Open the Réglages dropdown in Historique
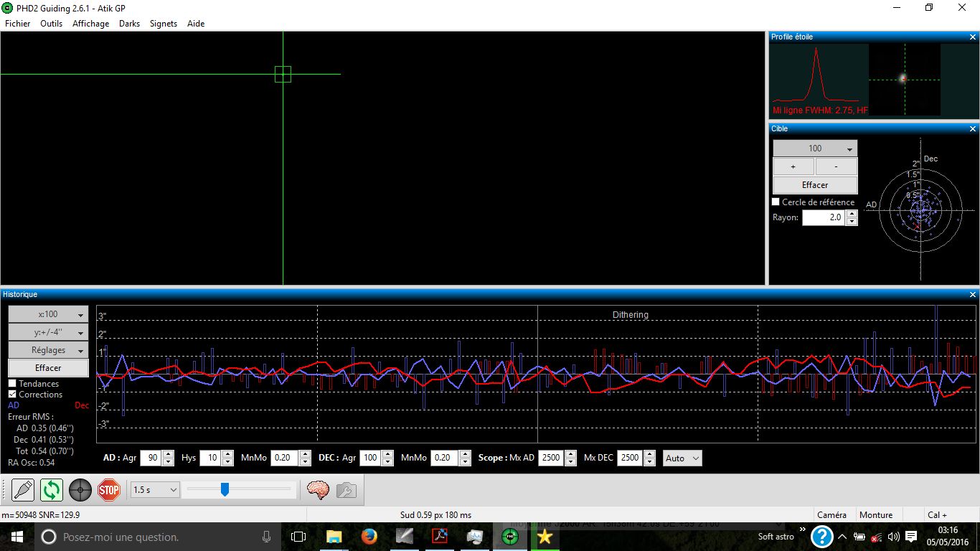Image resolution: width=980 pixels, height=551 pixels. [x=48, y=350]
